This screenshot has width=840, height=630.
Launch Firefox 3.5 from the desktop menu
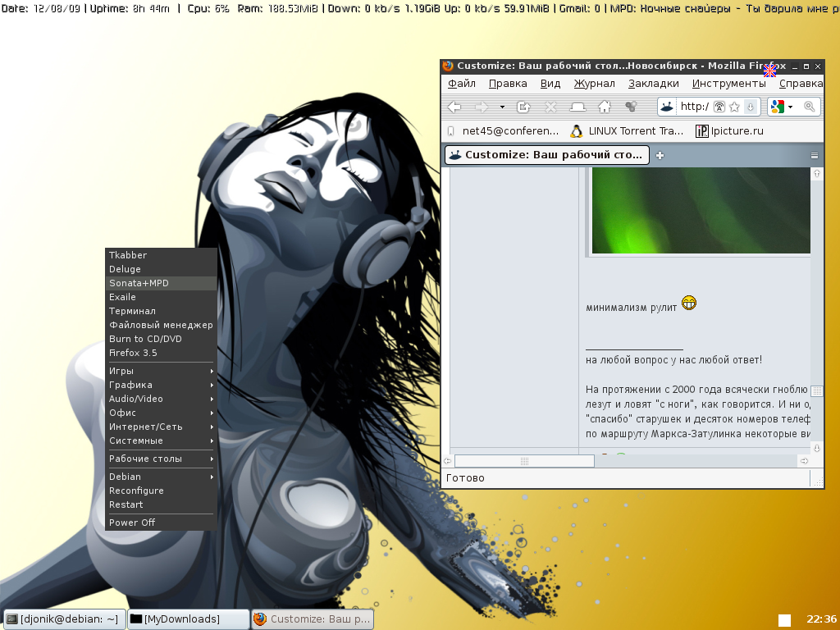(x=161, y=353)
